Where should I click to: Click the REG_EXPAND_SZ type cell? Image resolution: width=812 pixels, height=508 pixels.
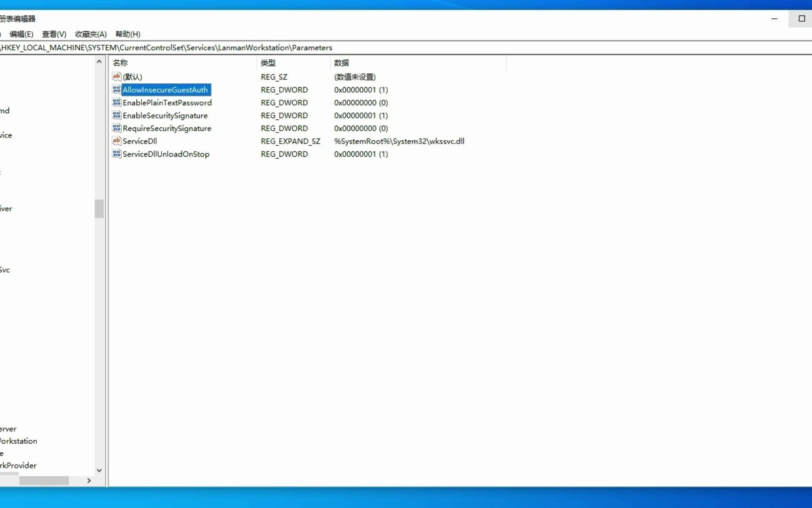(x=290, y=141)
